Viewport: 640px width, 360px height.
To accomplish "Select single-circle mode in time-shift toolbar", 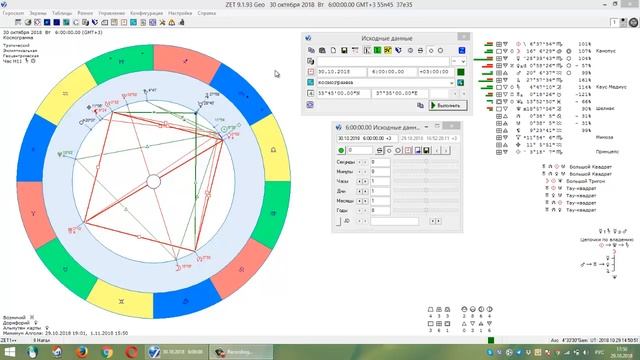I will (x=389, y=150).
